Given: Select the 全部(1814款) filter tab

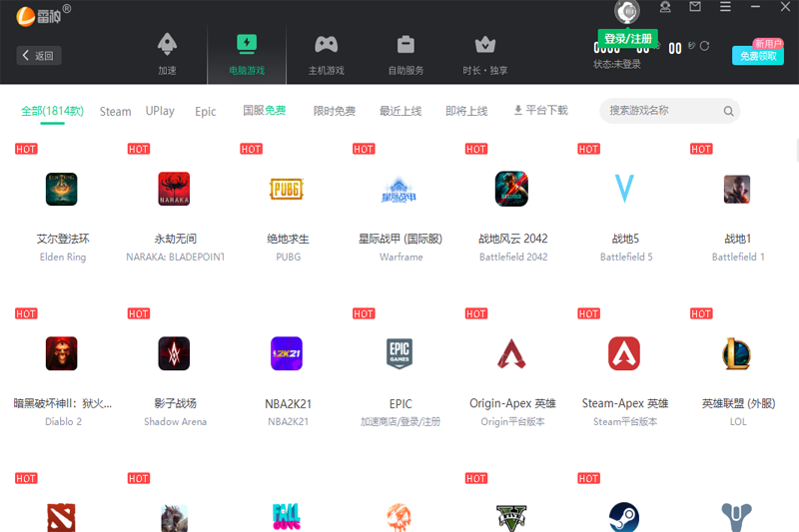Looking at the screenshot, I should [53, 111].
